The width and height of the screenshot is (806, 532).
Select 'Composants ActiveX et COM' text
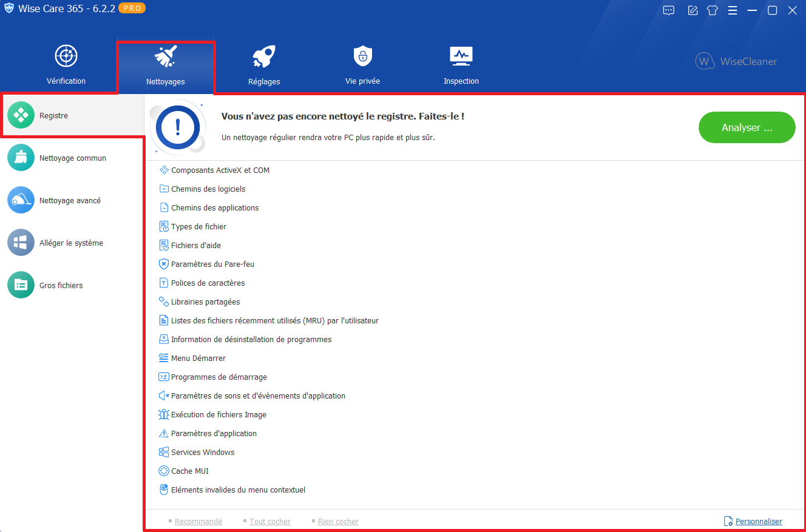(x=220, y=170)
